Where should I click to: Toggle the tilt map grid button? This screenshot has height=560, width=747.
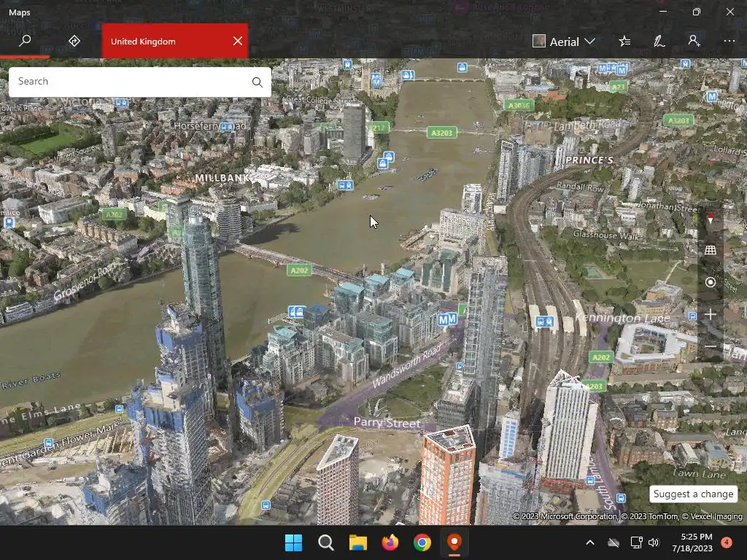711,250
